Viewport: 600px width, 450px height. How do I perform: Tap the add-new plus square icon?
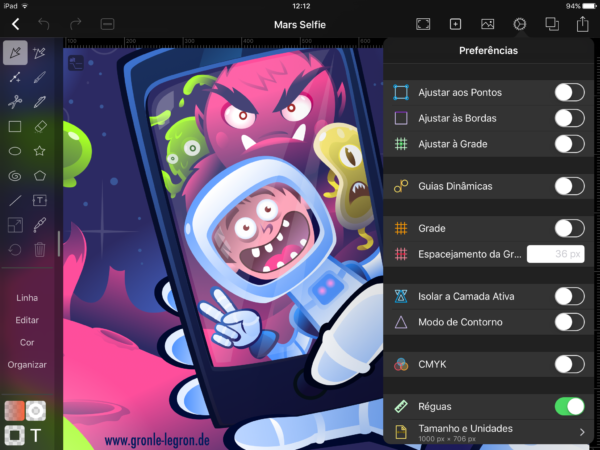point(455,24)
